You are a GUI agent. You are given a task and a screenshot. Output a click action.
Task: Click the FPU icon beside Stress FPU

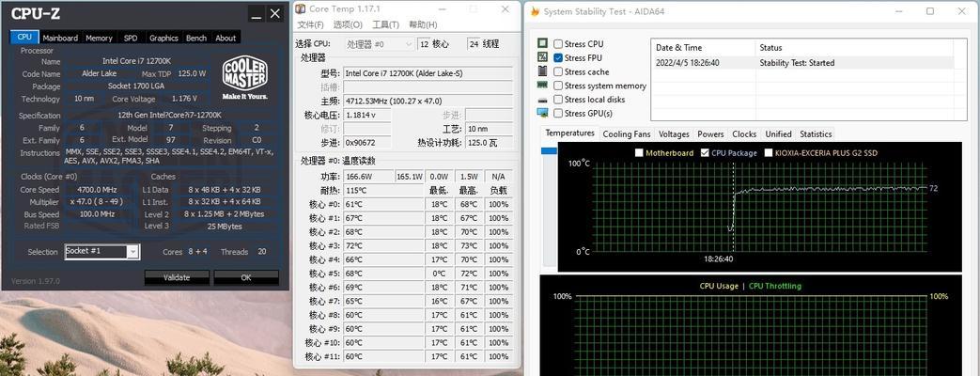click(x=542, y=57)
